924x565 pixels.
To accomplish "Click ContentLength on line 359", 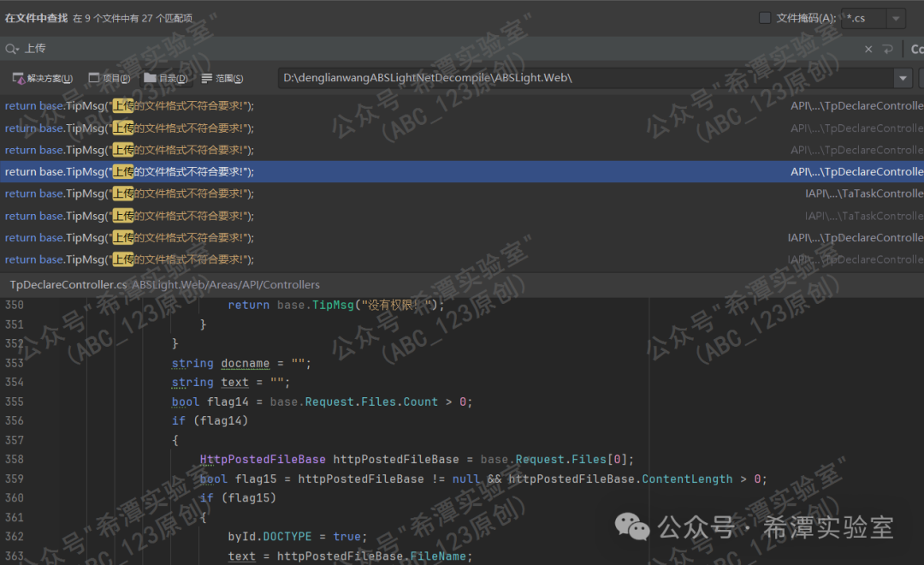I will pos(687,479).
